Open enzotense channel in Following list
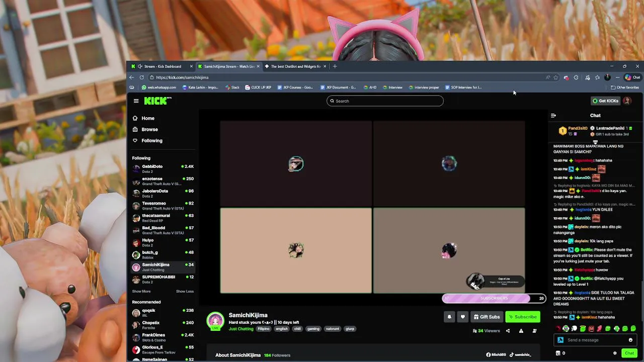Image resolution: width=644 pixels, height=362 pixels. click(x=163, y=181)
